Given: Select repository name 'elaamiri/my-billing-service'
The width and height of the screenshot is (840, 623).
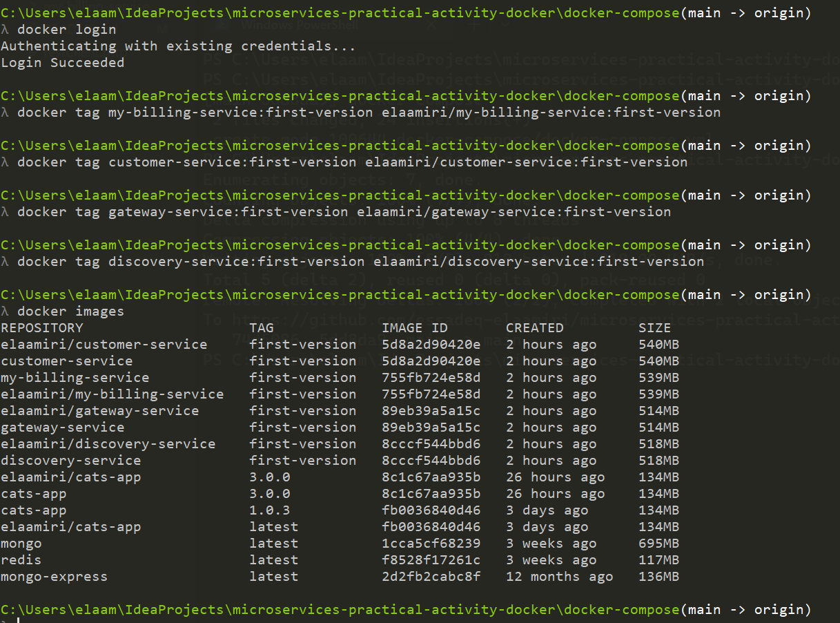Looking at the screenshot, I should click(x=113, y=394).
